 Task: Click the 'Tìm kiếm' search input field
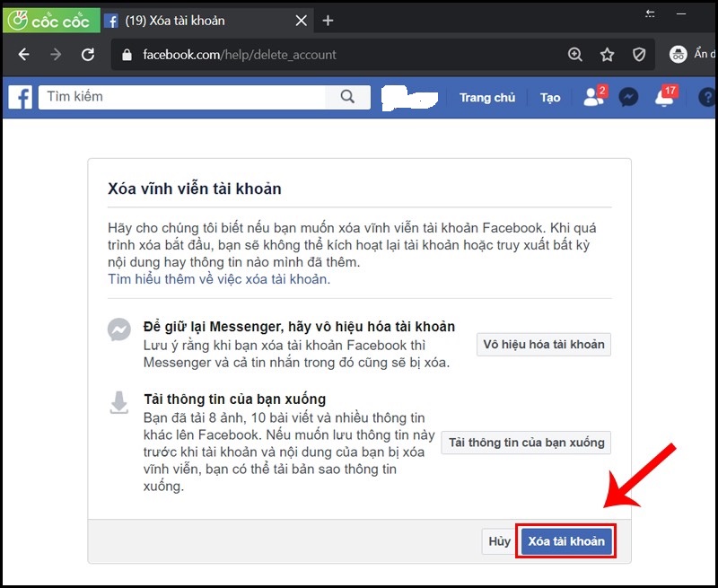coord(179,96)
